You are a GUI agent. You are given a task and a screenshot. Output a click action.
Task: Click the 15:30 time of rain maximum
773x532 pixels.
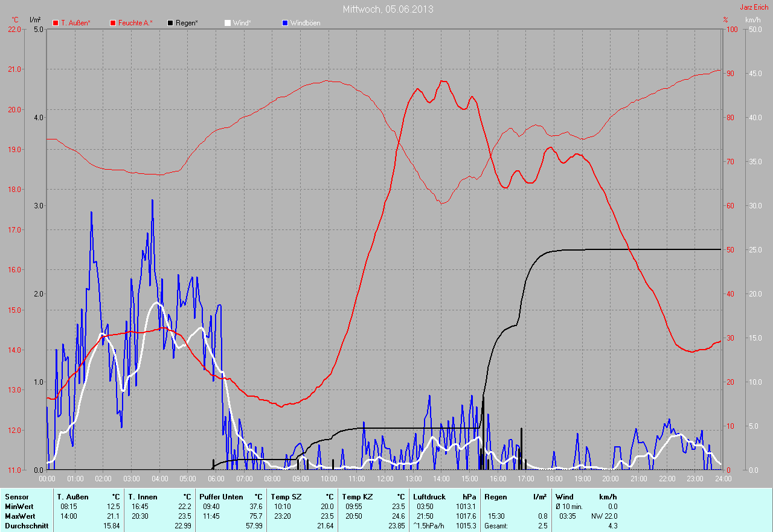496,516
